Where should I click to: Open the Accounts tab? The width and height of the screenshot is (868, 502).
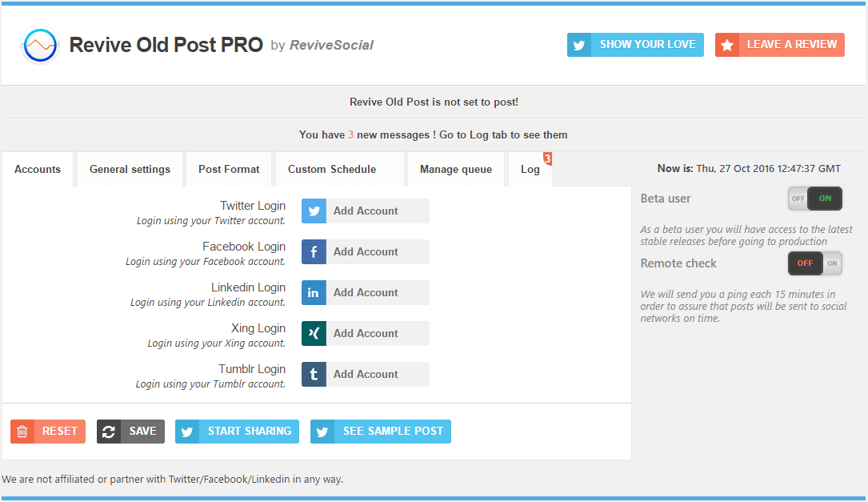pos(38,169)
